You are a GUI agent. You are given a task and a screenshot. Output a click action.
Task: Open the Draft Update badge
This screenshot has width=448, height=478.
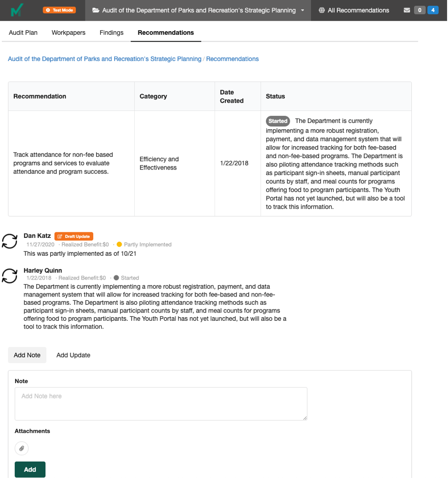click(74, 236)
